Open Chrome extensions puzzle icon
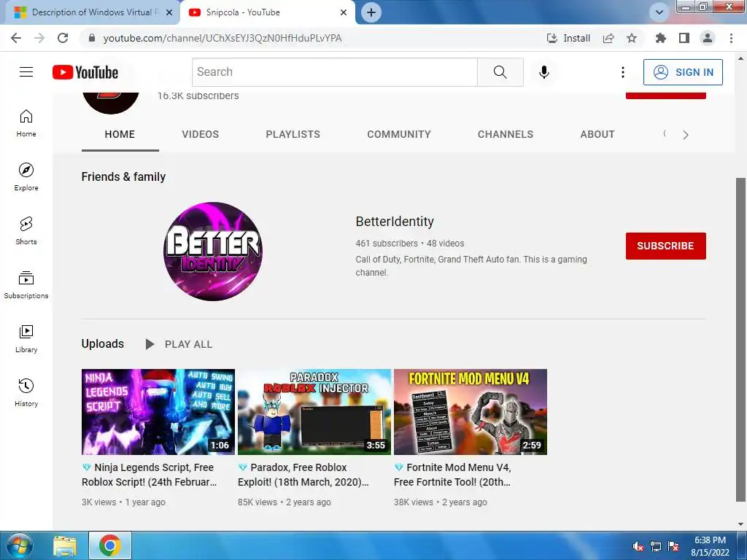The width and height of the screenshot is (747, 560). click(x=660, y=38)
